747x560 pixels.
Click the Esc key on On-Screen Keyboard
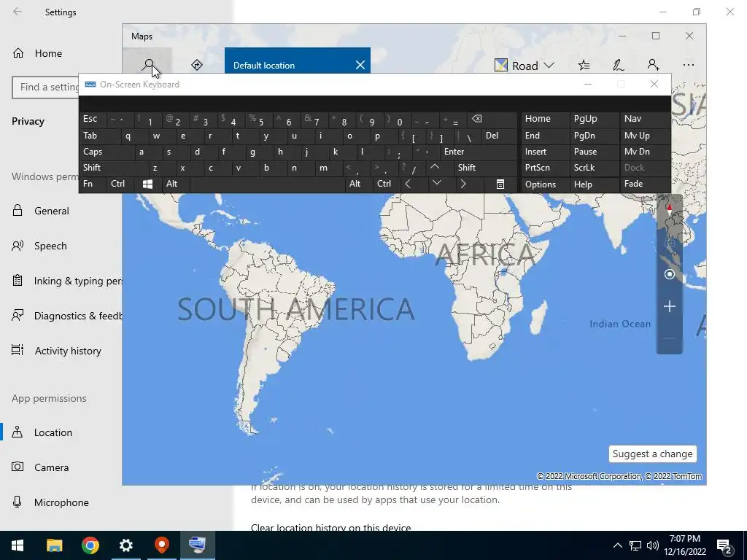pyautogui.click(x=93, y=119)
